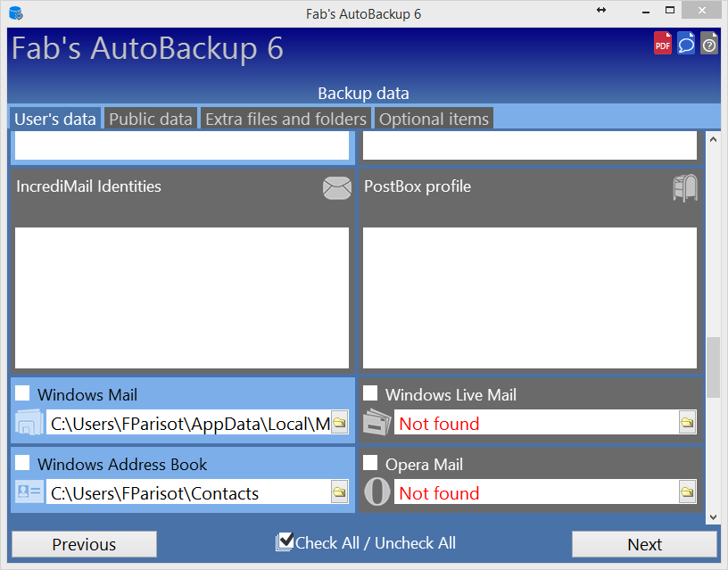The height and width of the screenshot is (570, 728).
Task: Tick the Windows Live Mail checkbox
Action: 370,393
